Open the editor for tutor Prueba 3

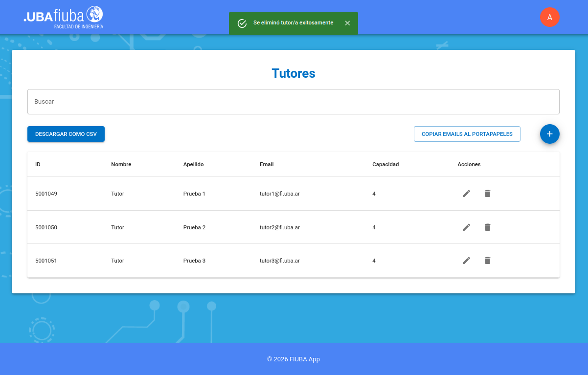[x=466, y=261]
